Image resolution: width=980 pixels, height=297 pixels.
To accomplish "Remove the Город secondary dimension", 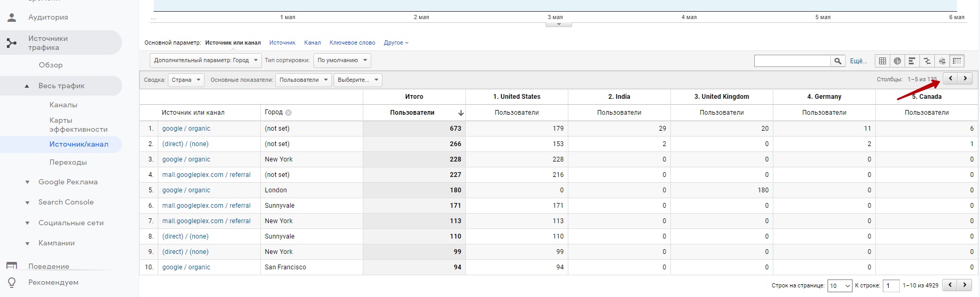I will pyautogui.click(x=288, y=113).
